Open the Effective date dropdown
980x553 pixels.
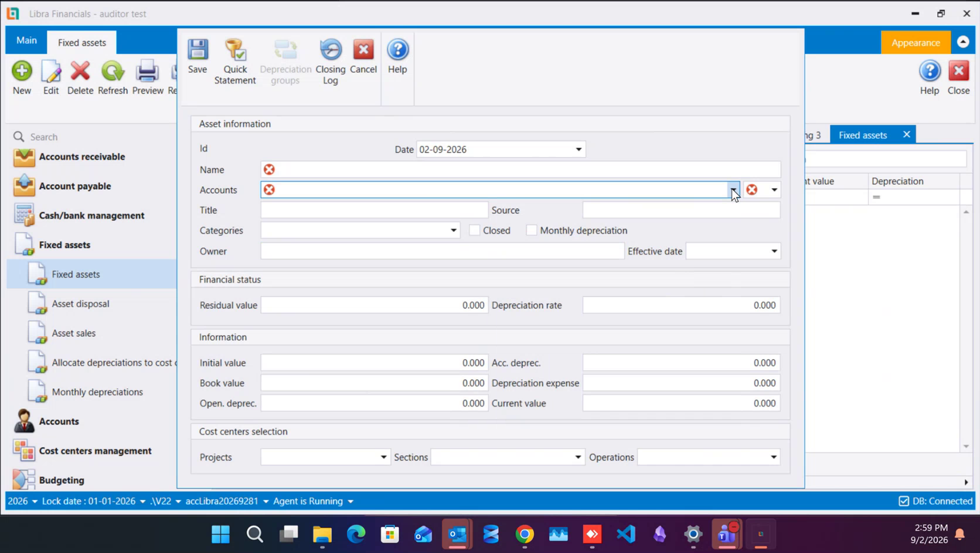click(774, 251)
